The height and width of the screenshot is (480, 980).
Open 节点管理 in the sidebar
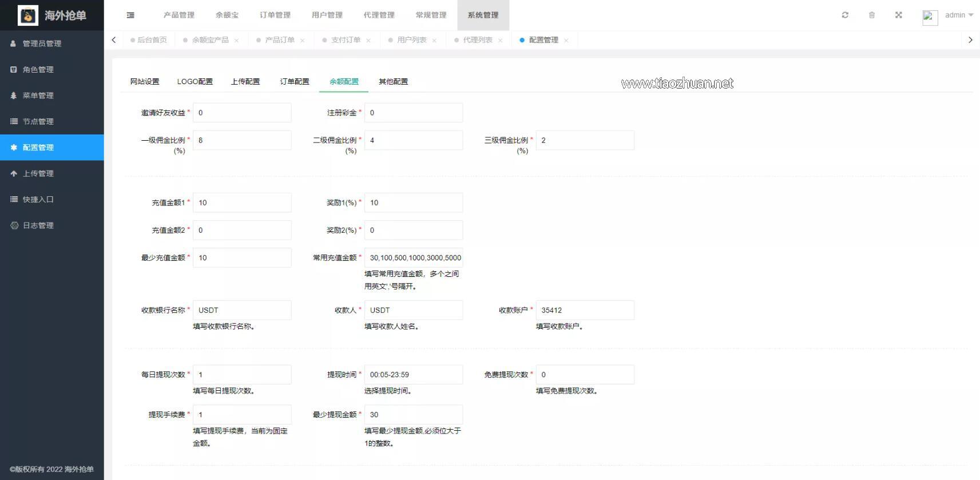coord(52,121)
